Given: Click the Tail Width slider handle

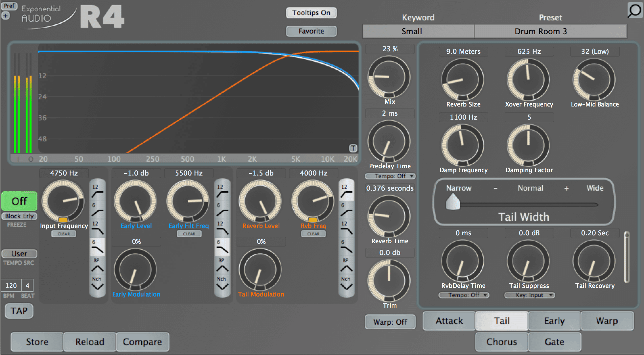Looking at the screenshot, I should click(x=453, y=201).
